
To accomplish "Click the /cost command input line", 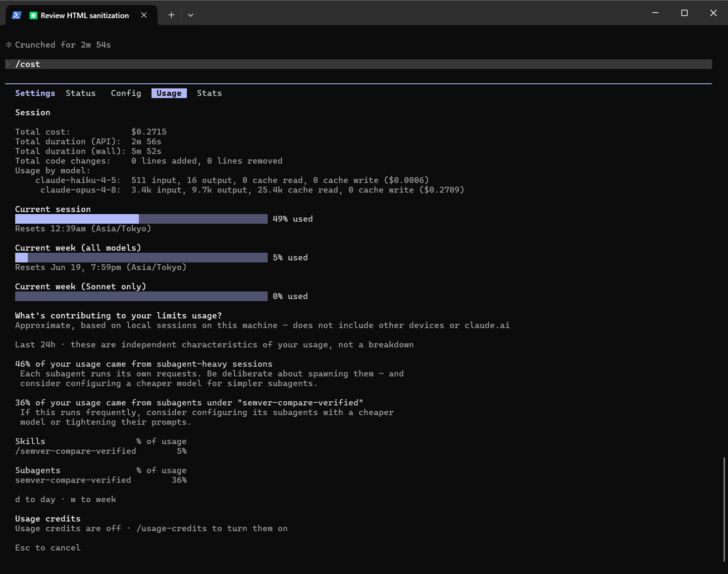I will (359, 64).
